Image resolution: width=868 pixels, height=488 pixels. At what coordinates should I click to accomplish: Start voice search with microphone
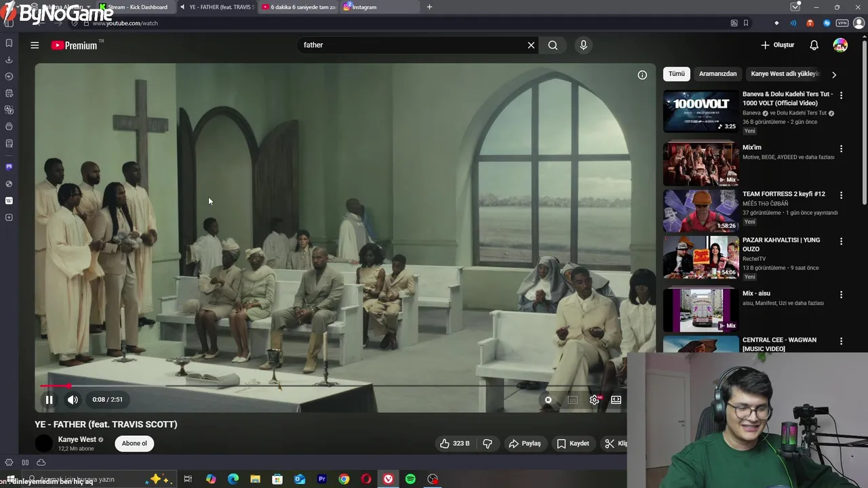click(x=583, y=45)
